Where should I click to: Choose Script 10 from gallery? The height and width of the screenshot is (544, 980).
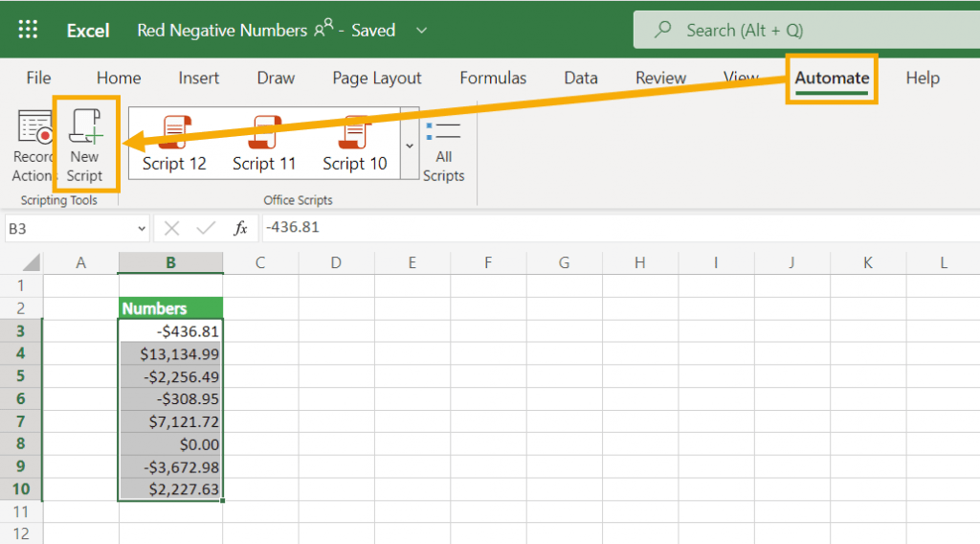click(x=355, y=144)
